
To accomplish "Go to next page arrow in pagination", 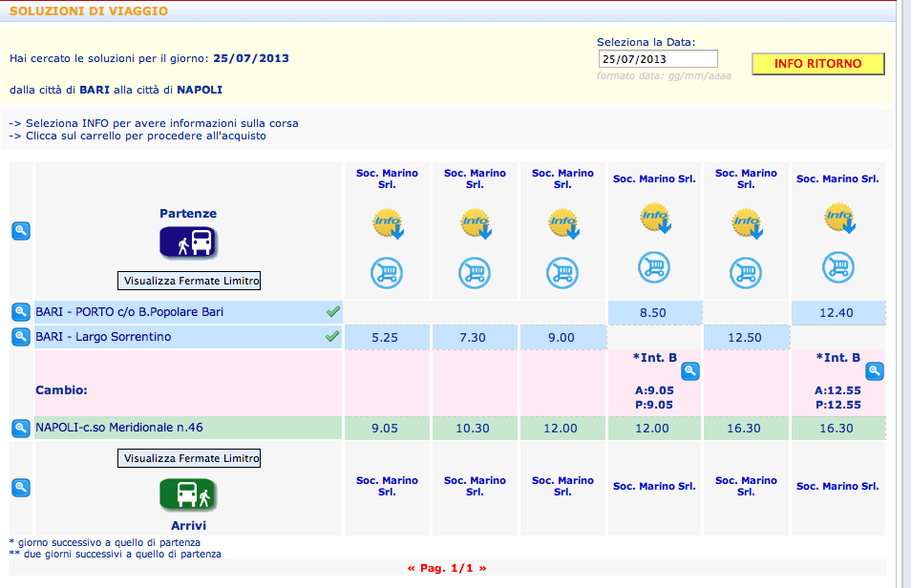I will 482,568.
